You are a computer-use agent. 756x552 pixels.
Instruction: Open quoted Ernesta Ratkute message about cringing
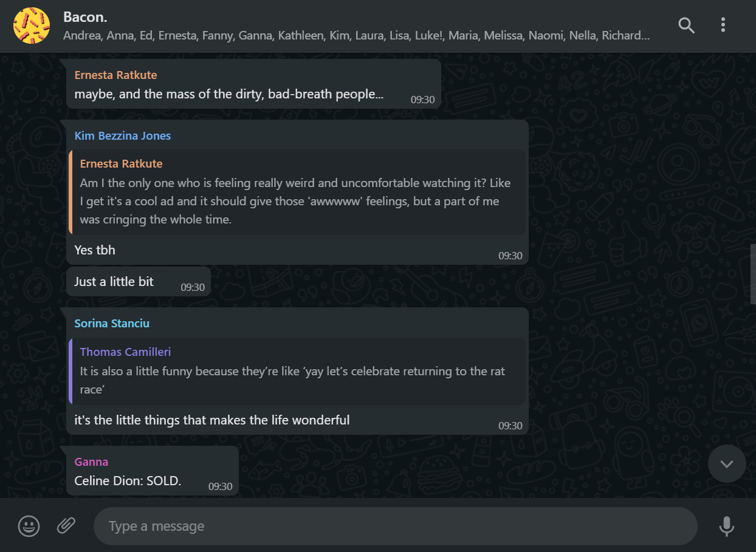tap(297, 192)
